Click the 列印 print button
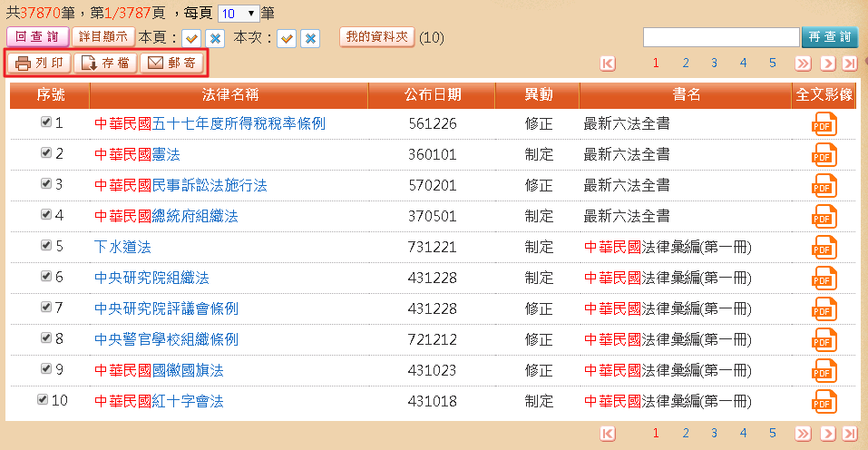868x450 pixels. [x=39, y=64]
